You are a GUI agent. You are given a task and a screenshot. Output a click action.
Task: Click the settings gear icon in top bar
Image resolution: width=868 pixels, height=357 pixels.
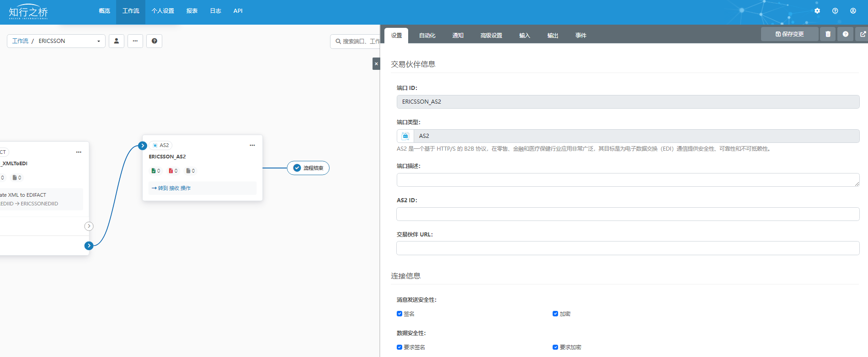click(x=817, y=11)
